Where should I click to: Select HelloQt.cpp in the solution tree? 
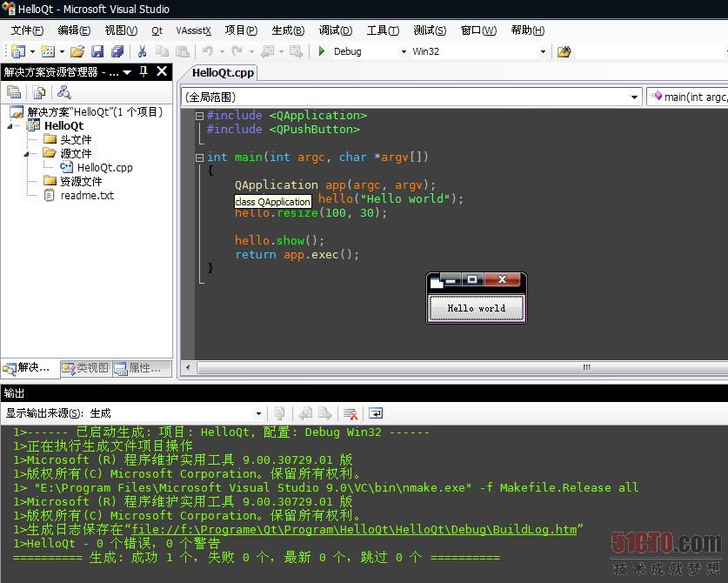pyautogui.click(x=105, y=168)
